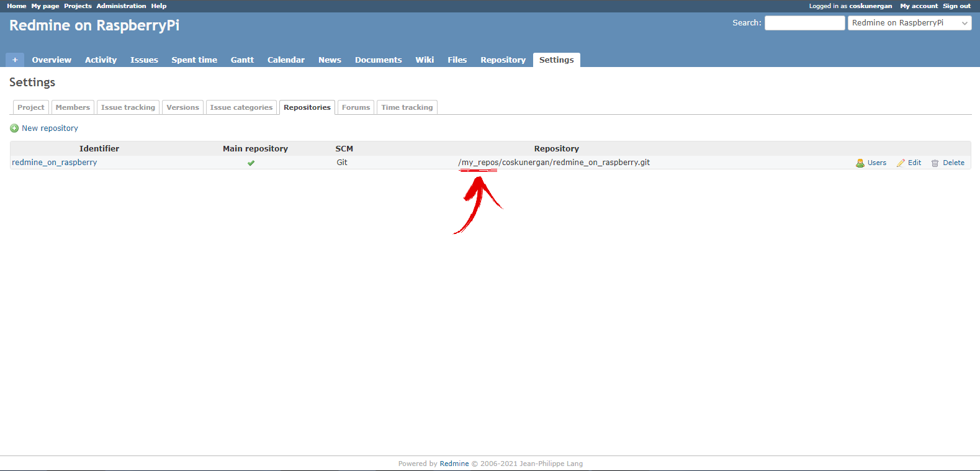Switch to Members settings tab
The image size is (980, 471).
(x=73, y=107)
